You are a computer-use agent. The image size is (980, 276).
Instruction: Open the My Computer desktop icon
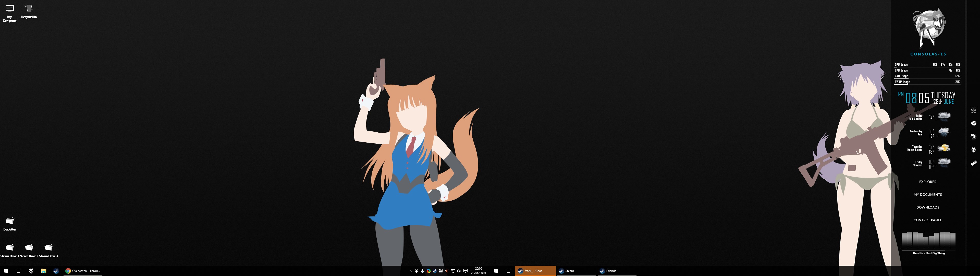(x=9, y=13)
